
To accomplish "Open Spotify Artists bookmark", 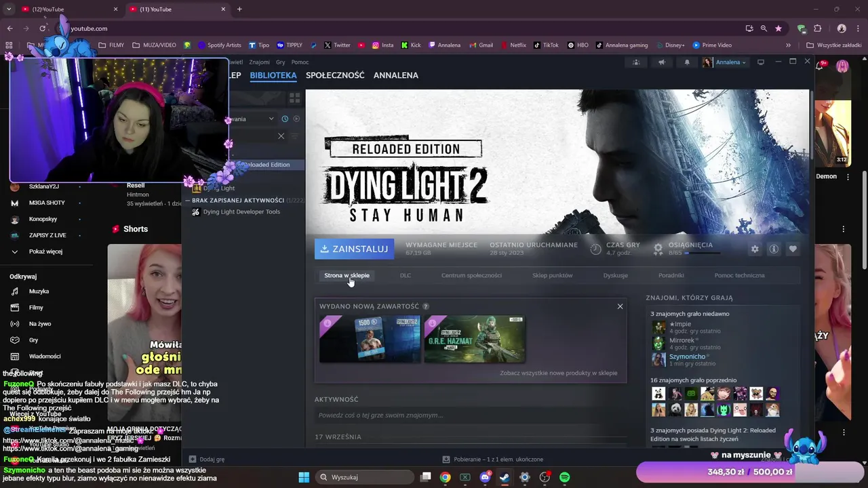I will point(219,45).
